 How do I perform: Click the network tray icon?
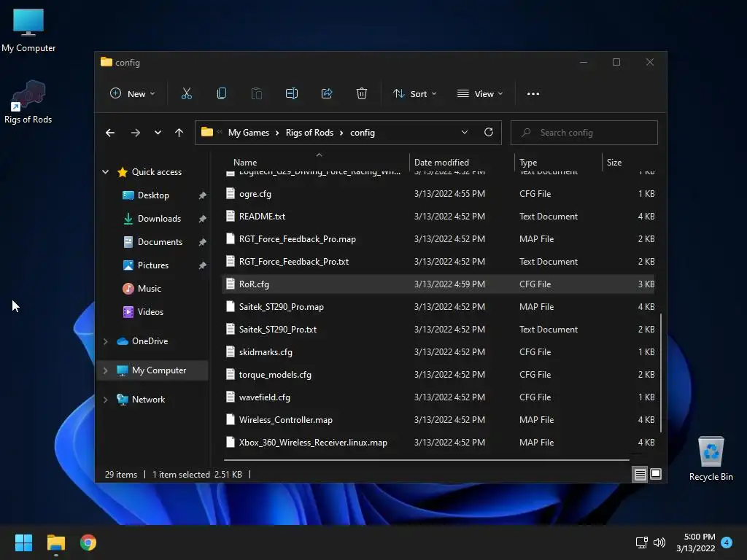click(641, 542)
